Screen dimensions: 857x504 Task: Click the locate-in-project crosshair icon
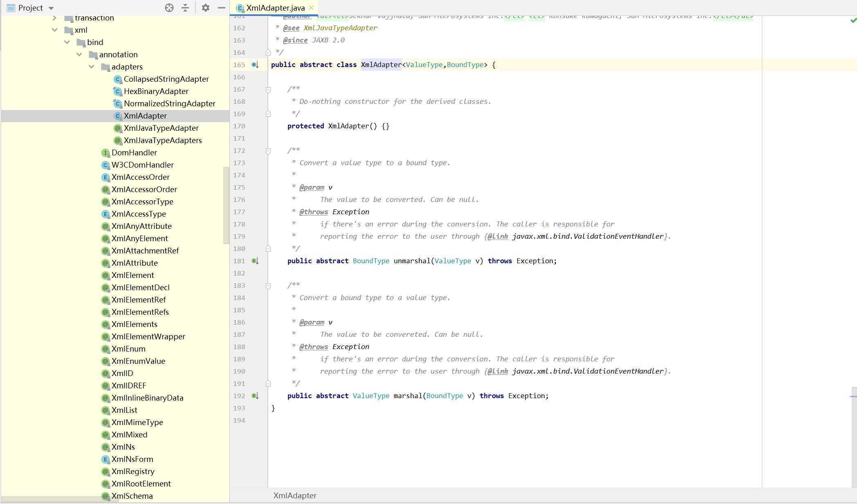click(169, 8)
